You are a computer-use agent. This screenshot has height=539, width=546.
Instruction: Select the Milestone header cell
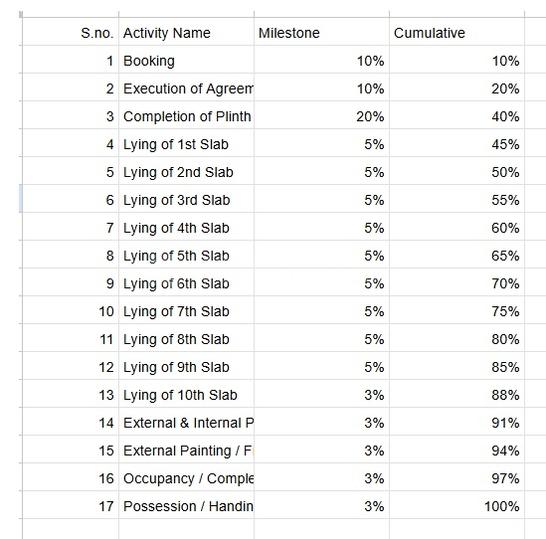click(x=322, y=32)
